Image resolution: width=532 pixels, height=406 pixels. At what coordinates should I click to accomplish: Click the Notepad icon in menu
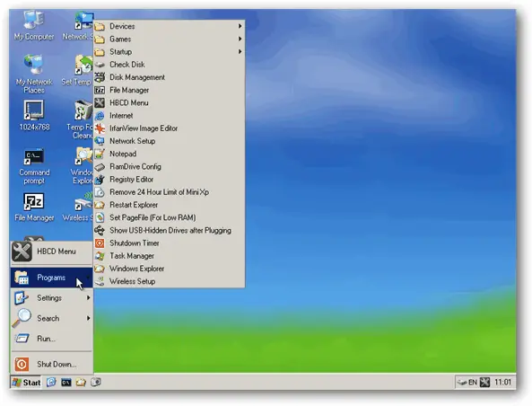(100, 154)
